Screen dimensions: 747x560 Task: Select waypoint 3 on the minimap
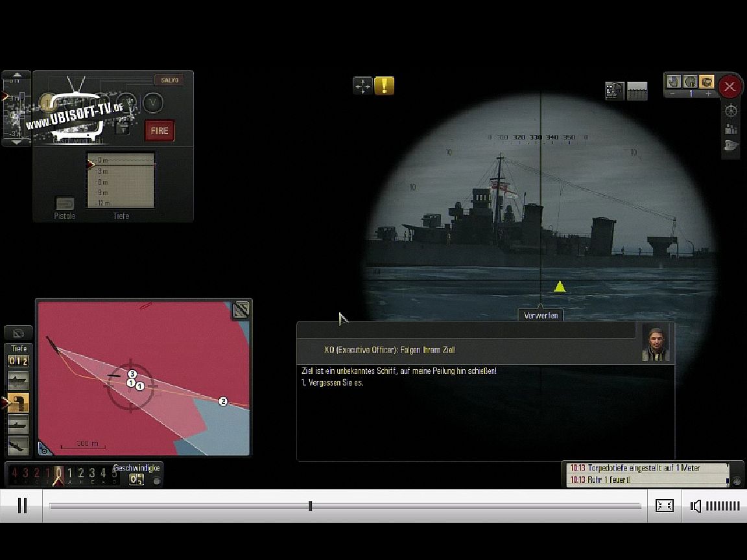[132, 374]
